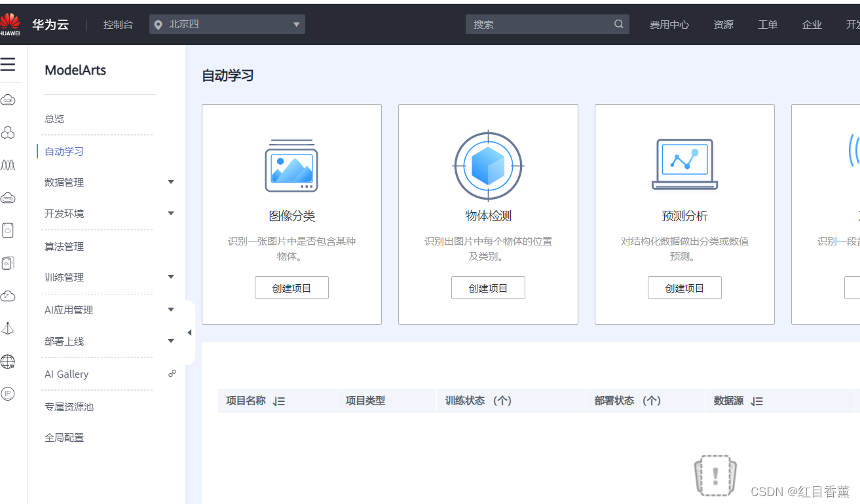Click the 搜索 input field
Image resolution: width=860 pixels, height=504 pixels.
click(x=548, y=24)
